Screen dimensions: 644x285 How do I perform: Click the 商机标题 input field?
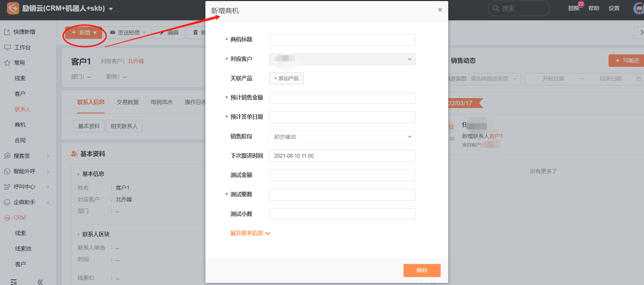(342, 40)
